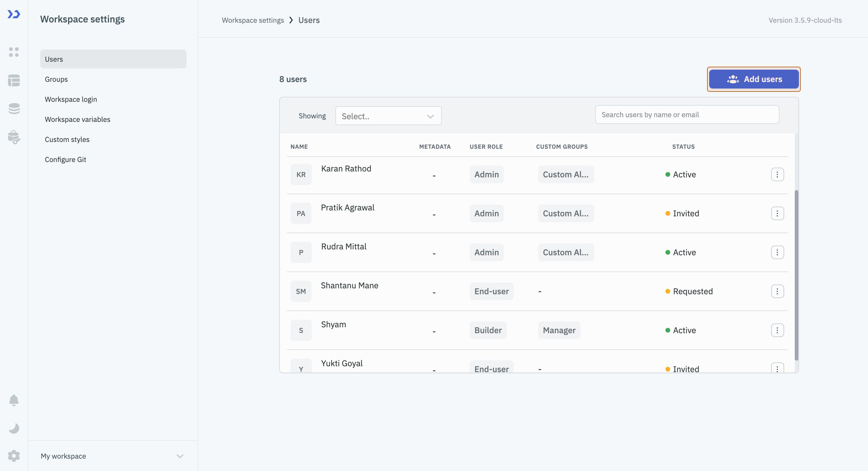Open the apps dashboard grid icon
The image size is (868, 471).
tap(14, 52)
